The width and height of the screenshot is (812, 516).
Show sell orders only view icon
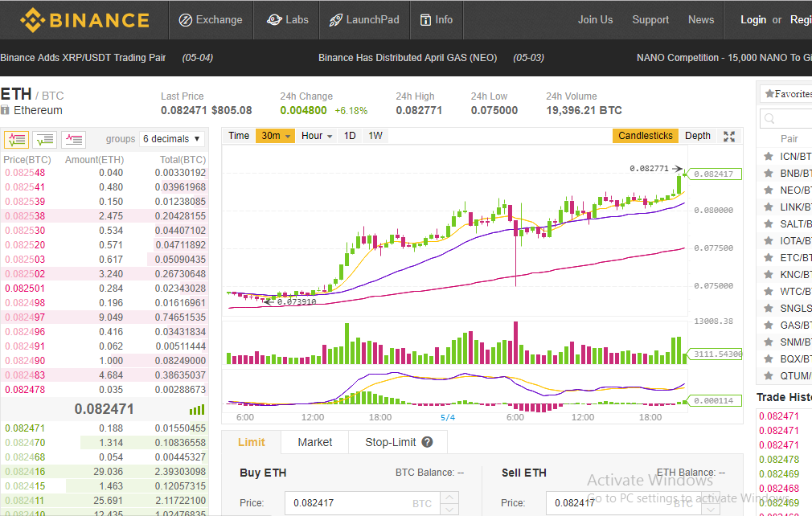(73, 139)
